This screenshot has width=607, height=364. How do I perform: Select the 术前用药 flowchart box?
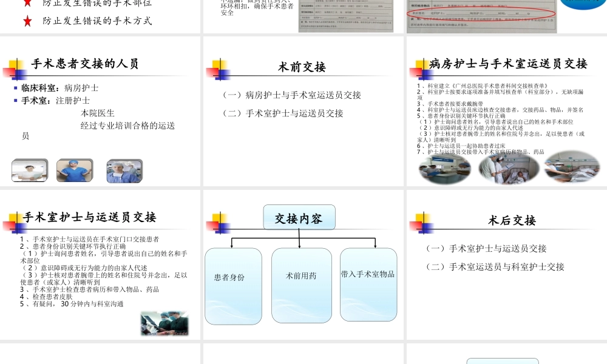pyautogui.click(x=300, y=285)
